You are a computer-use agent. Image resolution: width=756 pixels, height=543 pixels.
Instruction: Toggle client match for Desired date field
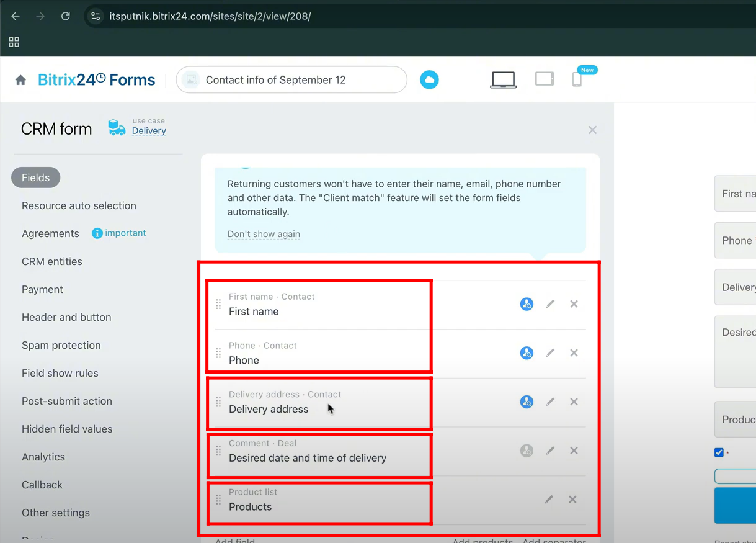(527, 451)
